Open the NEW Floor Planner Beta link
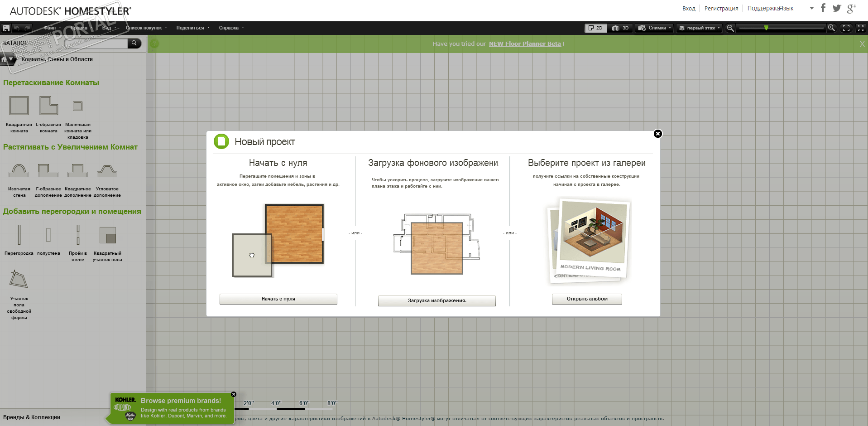868x426 pixels. 525,44
